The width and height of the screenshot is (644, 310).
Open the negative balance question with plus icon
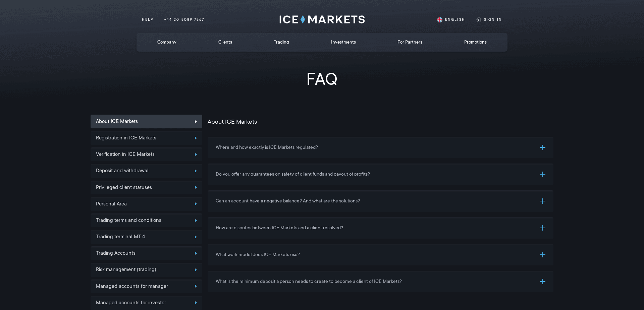tap(543, 201)
